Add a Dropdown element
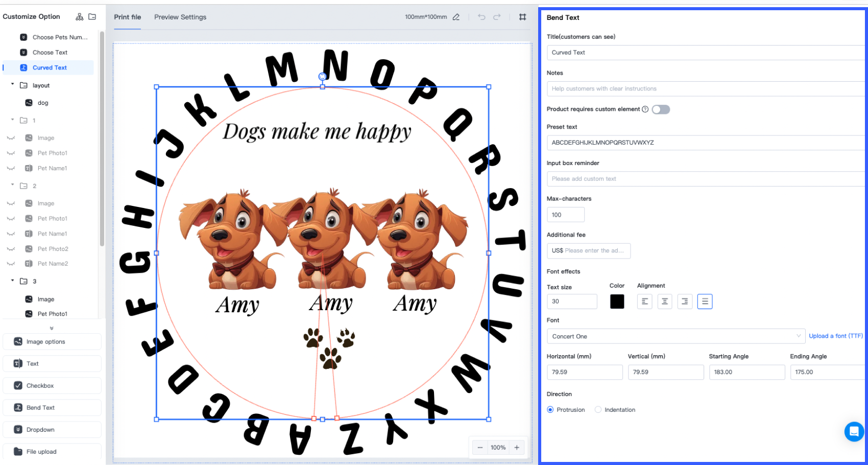868x465 pixels. [x=52, y=430]
